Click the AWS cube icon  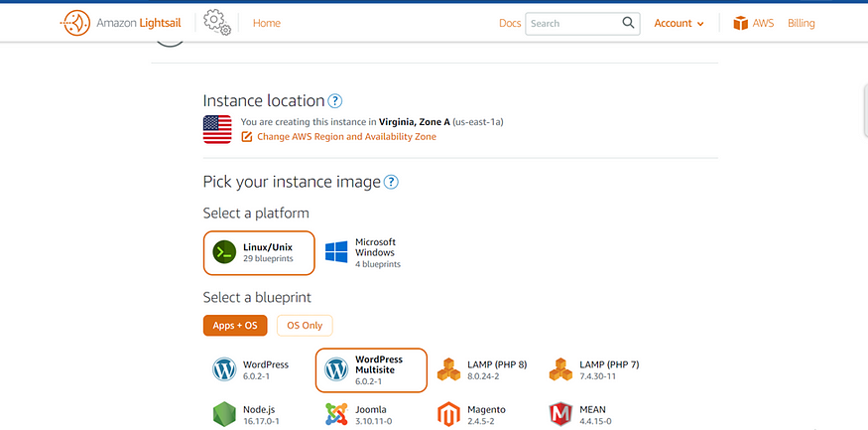pyautogui.click(x=740, y=23)
